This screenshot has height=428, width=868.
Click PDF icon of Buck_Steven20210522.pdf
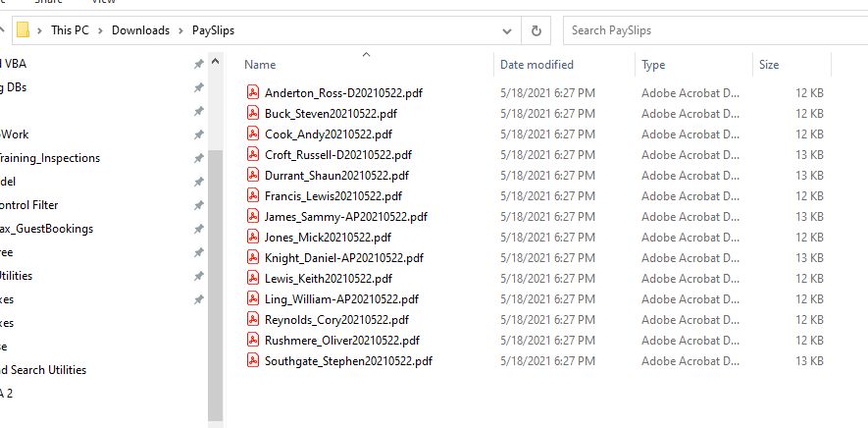point(253,113)
